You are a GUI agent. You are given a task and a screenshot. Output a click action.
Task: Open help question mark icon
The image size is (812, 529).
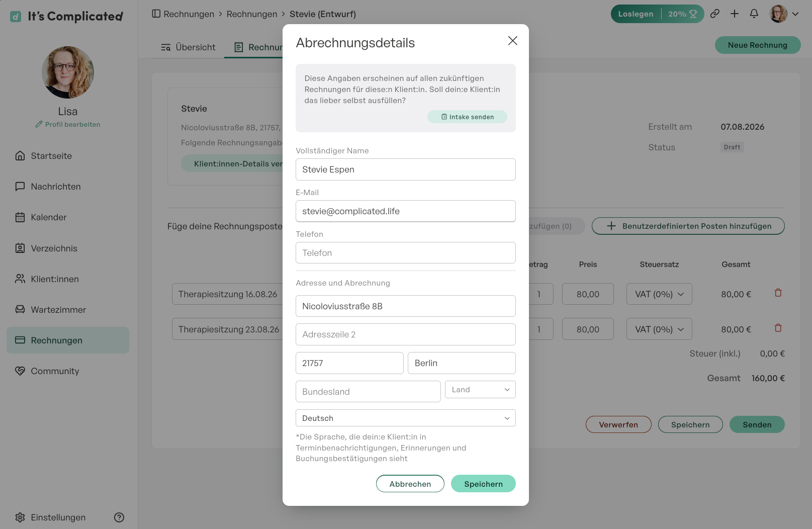(x=119, y=517)
